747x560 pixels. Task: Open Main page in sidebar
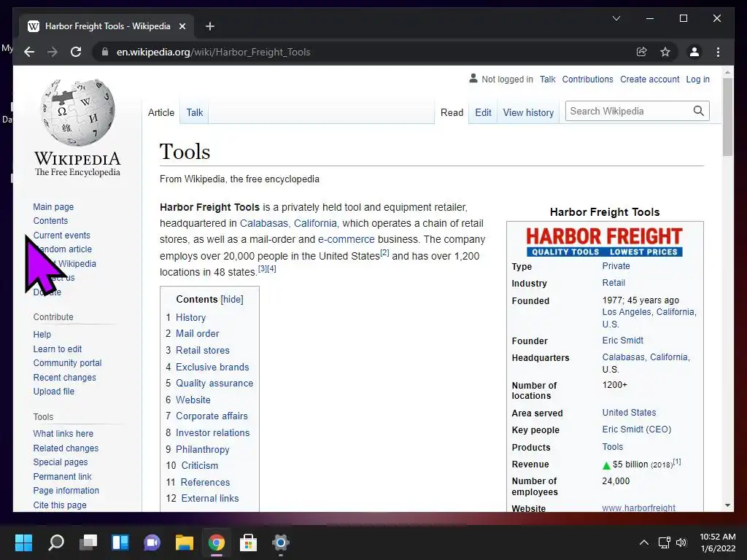click(x=53, y=206)
